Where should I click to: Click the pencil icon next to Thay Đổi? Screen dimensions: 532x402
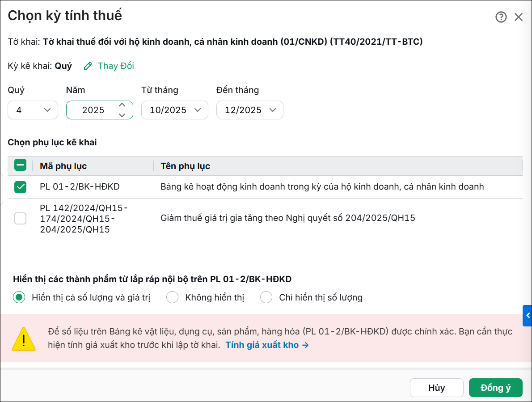pyautogui.click(x=88, y=66)
